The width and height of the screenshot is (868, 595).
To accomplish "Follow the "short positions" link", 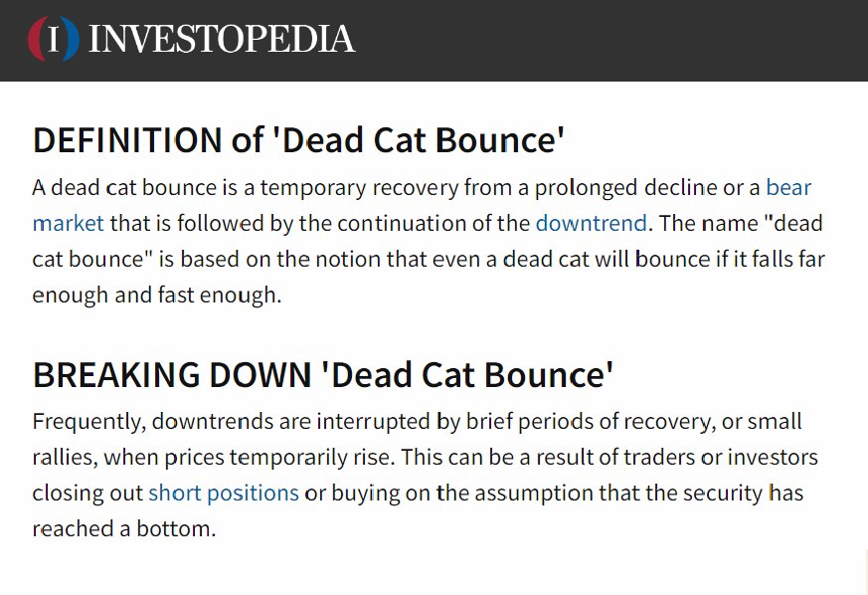I will point(224,493).
